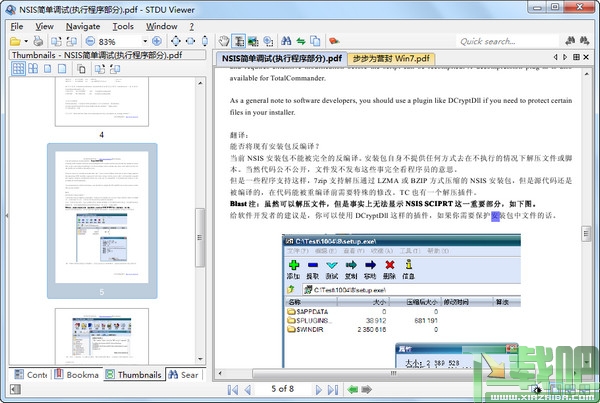Go to the last page
This screenshot has height=403, width=600.
333,390
